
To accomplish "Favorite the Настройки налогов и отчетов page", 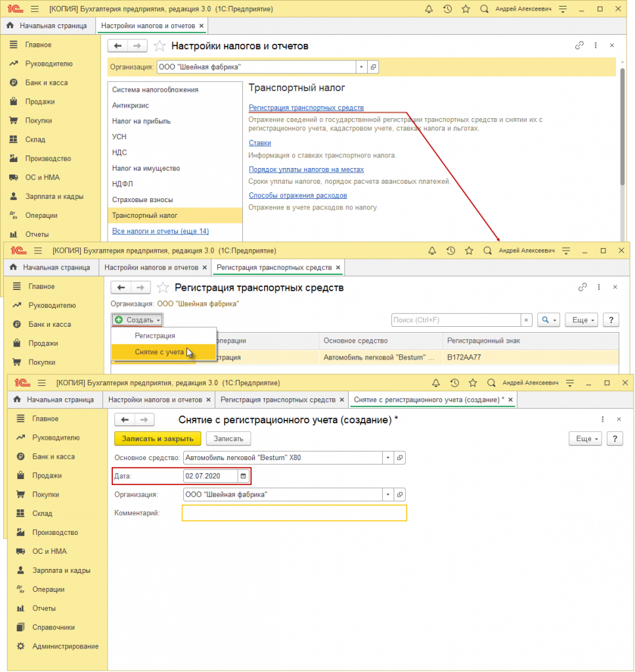I will coord(160,46).
